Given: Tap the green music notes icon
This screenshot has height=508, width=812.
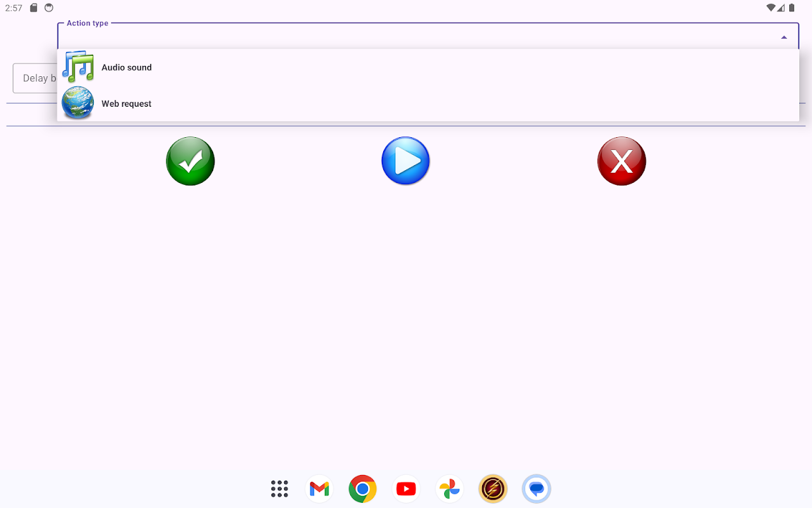Looking at the screenshot, I should (x=78, y=67).
